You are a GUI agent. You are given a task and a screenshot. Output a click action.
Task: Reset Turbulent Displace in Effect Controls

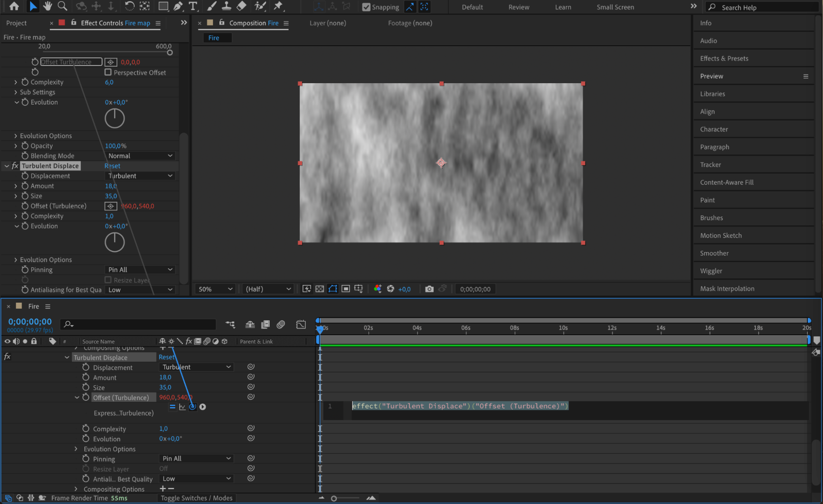[x=112, y=166]
